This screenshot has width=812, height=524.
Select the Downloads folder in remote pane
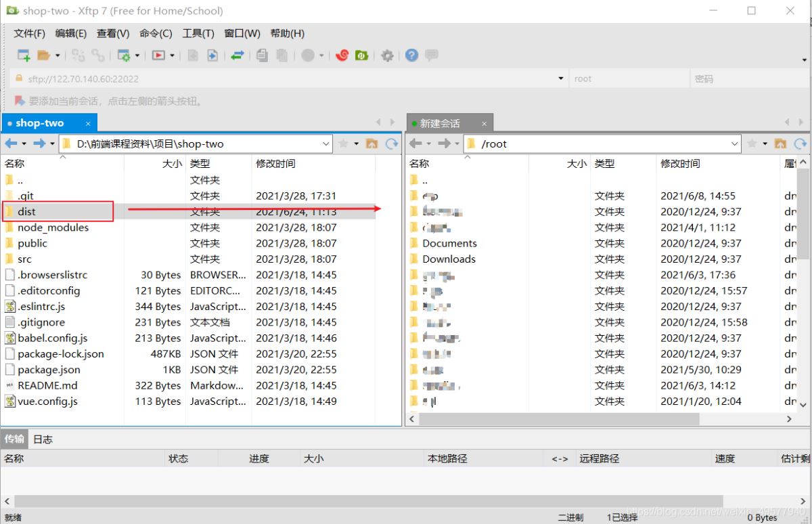[x=449, y=259]
